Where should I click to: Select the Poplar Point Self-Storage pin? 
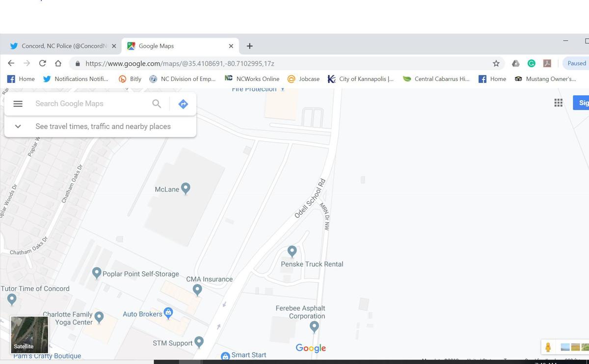coord(97,273)
